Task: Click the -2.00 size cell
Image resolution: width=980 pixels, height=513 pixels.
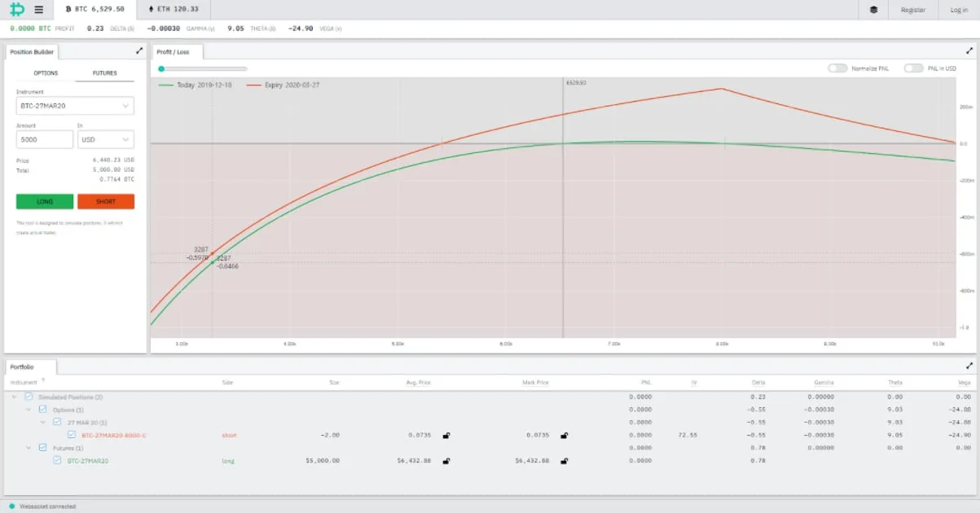Action: coord(330,435)
